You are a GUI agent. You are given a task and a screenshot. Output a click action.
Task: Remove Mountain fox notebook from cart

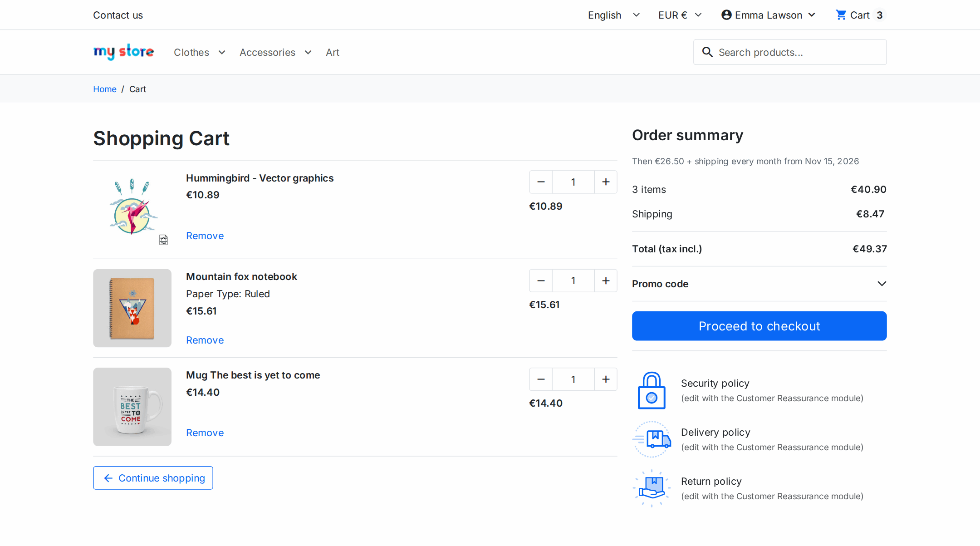click(x=205, y=340)
